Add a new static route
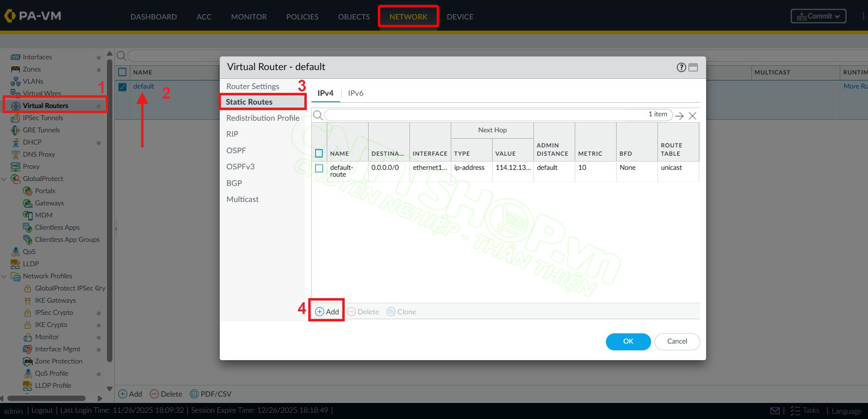868x419 pixels. [327, 311]
